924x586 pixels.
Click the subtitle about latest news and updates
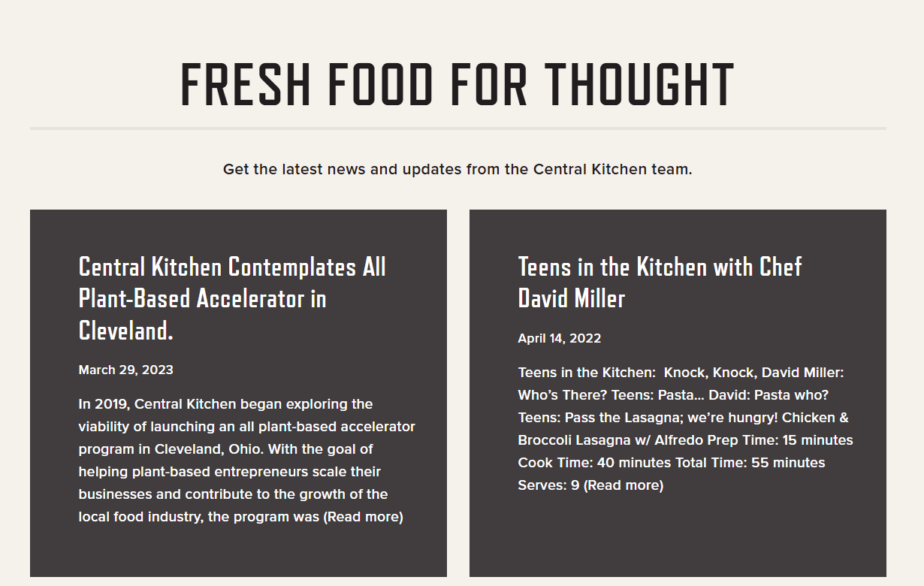click(x=457, y=169)
